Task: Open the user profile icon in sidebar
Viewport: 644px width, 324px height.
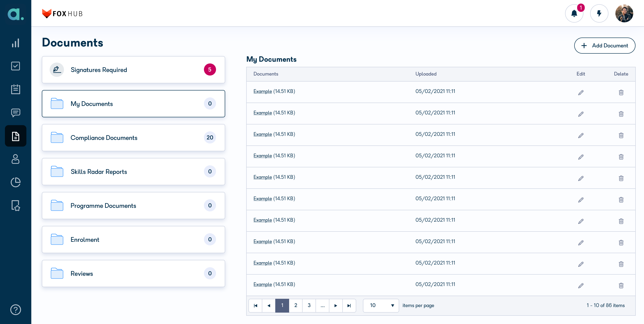Action: [15, 159]
